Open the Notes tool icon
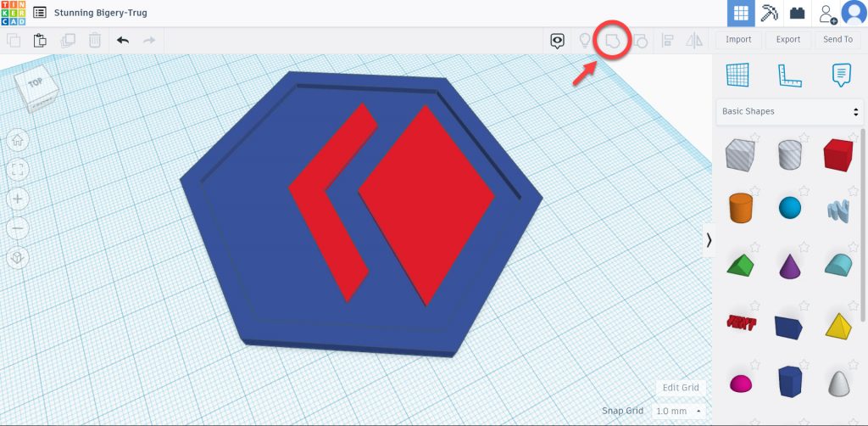 (841, 76)
